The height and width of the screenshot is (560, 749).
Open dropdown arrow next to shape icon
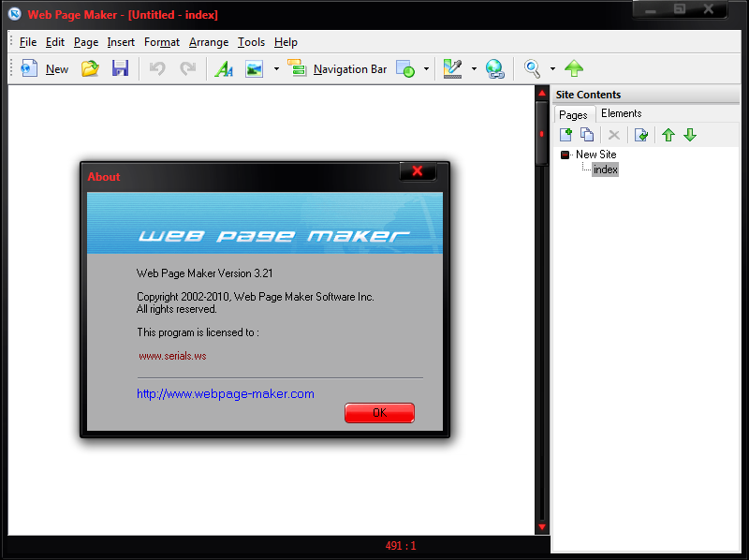(x=426, y=68)
